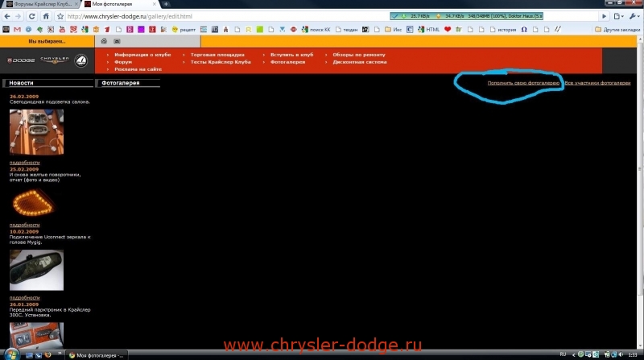The width and height of the screenshot is (644, 360).
Task: Click the play arrow icon beside page menu
Action: tap(604, 16)
